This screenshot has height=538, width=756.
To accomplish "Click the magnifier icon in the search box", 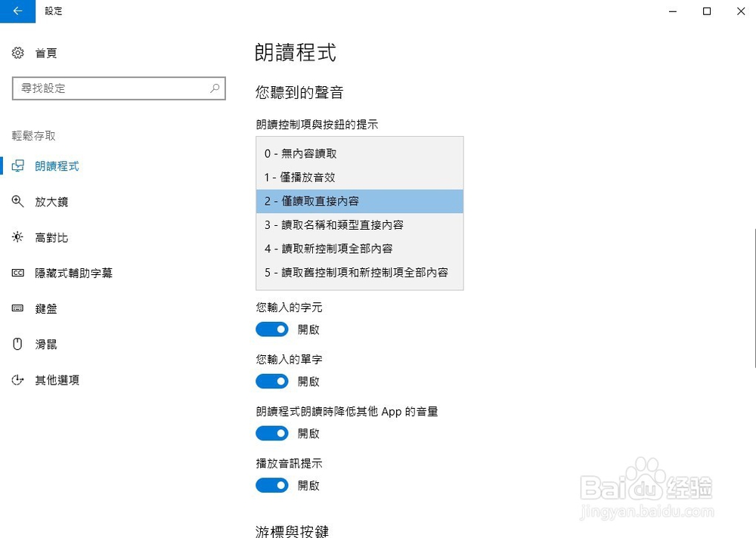I will [x=215, y=88].
